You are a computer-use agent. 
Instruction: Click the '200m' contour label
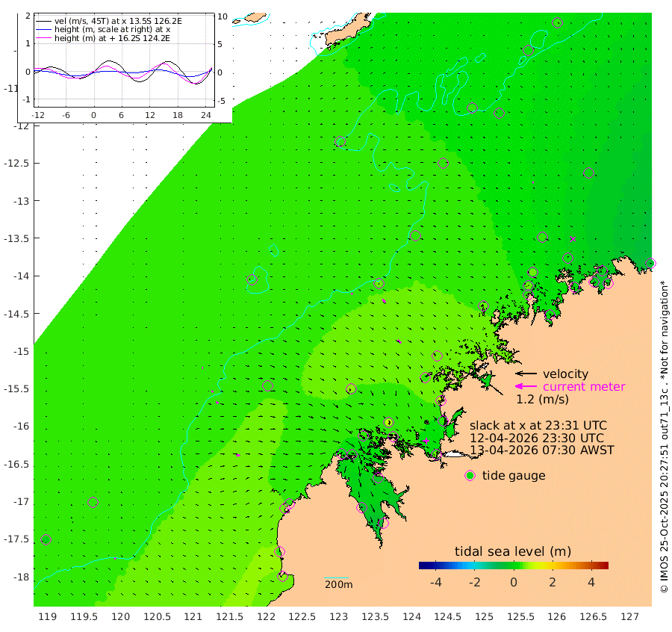pyautogui.click(x=338, y=584)
